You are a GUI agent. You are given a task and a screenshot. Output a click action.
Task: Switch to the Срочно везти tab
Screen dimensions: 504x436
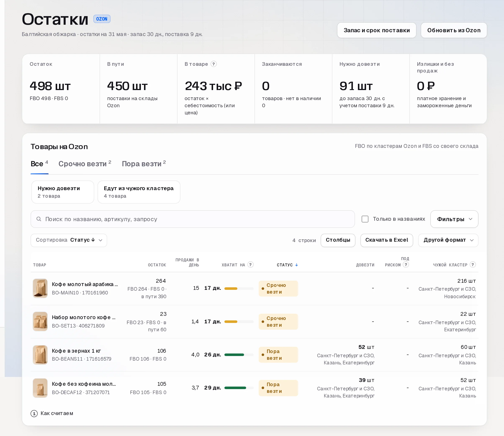[85, 164]
